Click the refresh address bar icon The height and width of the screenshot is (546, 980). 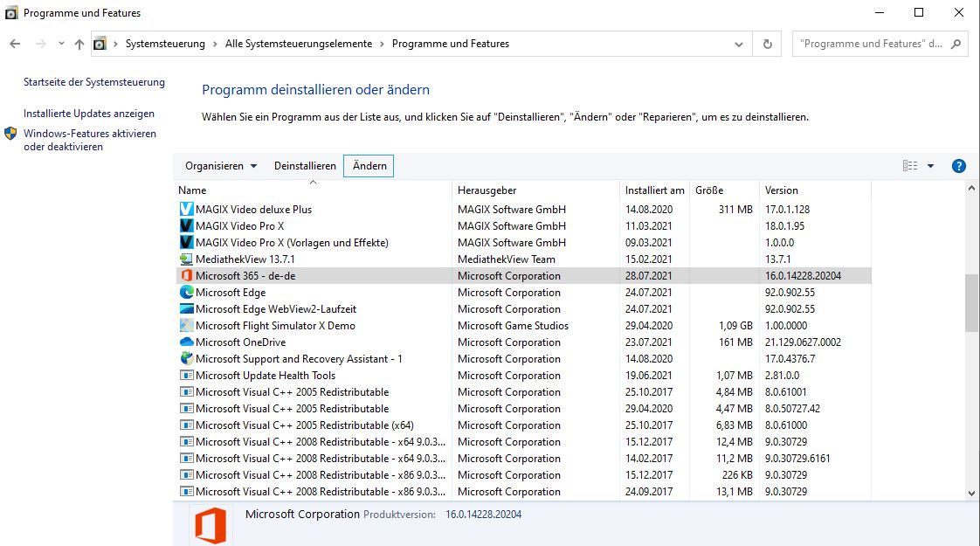tap(768, 44)
